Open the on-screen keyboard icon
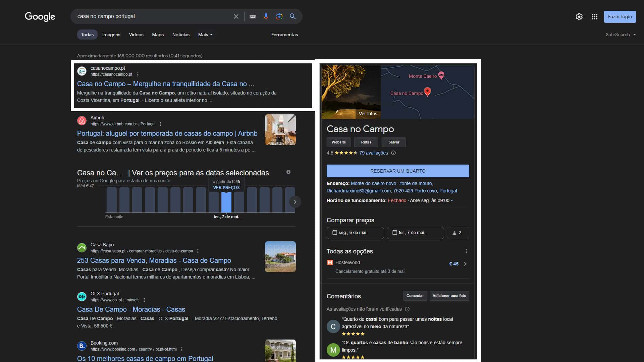This screenshot has height=362, width=644. [x=253, y=16]
